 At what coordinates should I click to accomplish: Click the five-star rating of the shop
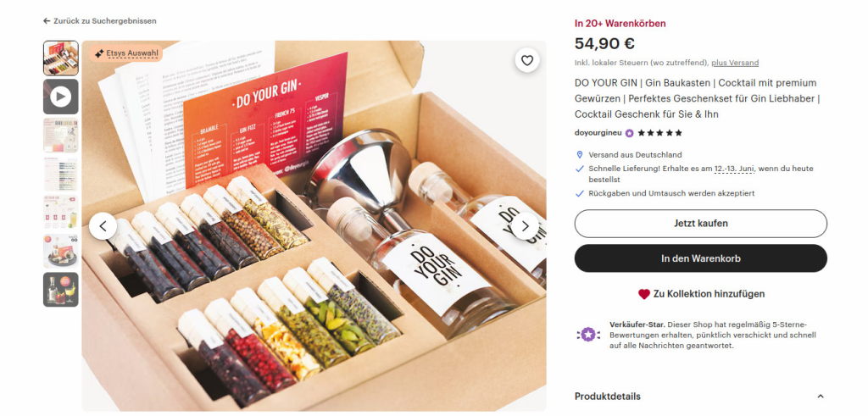(659, 133)
